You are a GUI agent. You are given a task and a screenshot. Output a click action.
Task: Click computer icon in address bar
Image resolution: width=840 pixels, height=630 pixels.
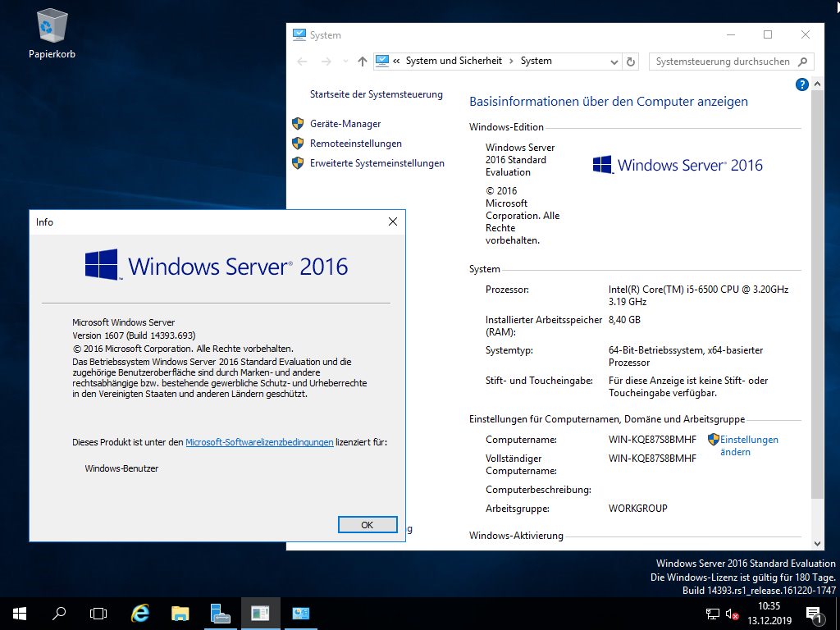(x=382, y=61)
